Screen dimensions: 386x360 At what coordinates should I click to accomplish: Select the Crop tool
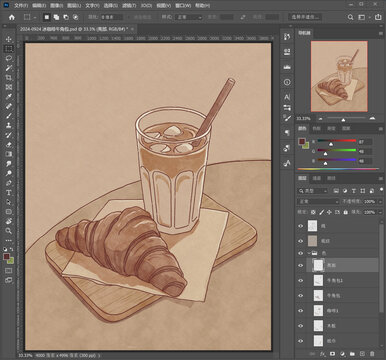pos(9,78)
